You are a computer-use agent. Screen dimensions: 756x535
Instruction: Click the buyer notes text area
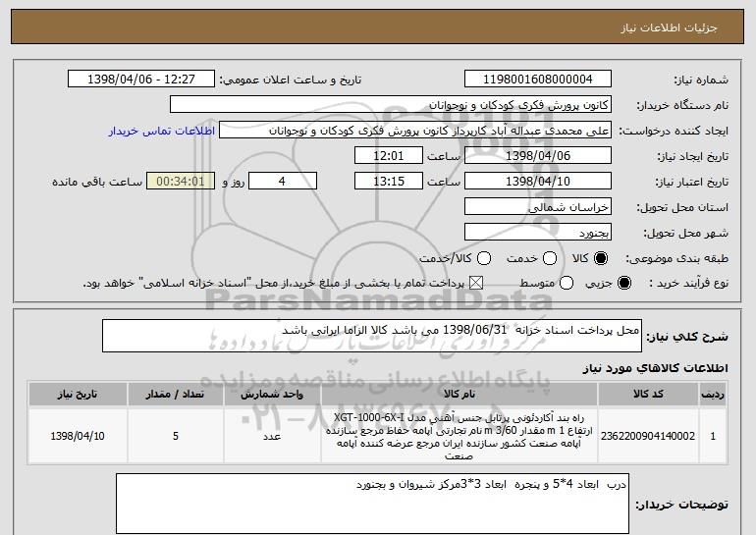pyautogui.click(x=372, y=504)
